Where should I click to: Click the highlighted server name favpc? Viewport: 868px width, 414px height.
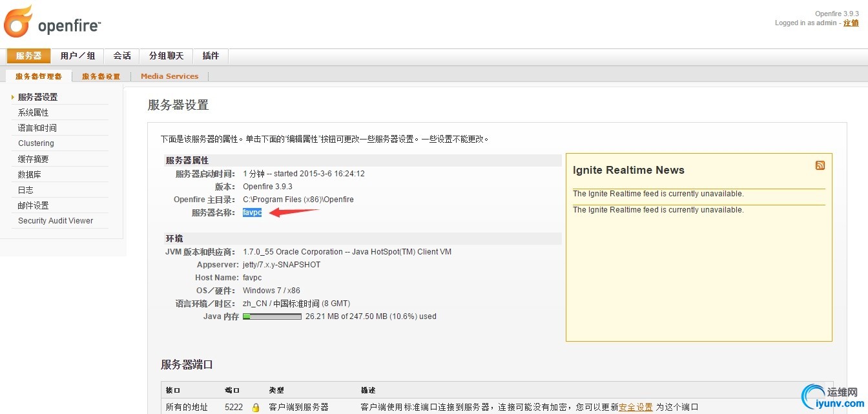253,212
